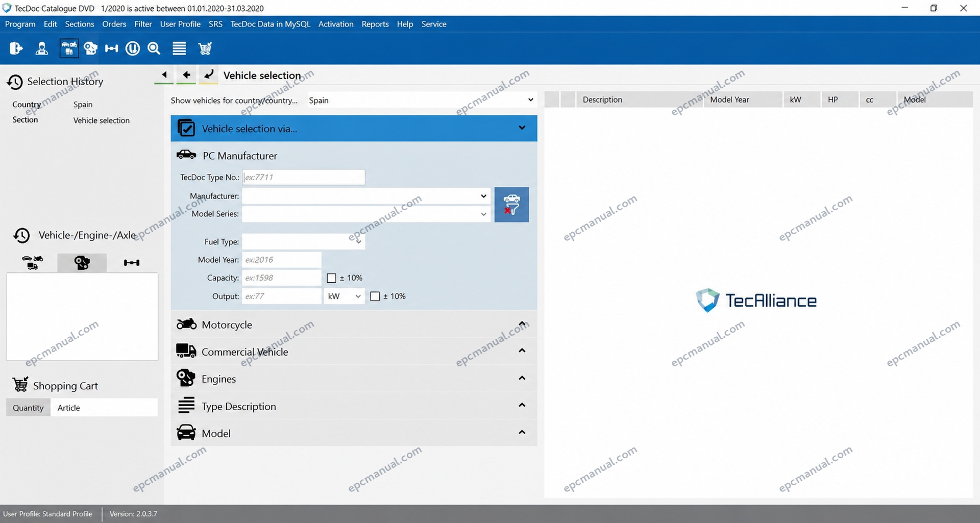Click the magnifier search toolbar icon
Viewport: 980px width, 523px height.
click(x=154, y=48)
